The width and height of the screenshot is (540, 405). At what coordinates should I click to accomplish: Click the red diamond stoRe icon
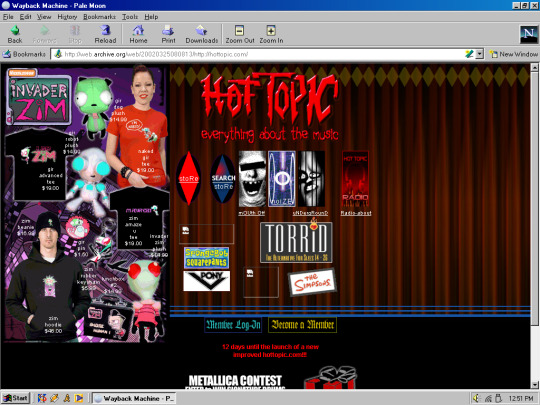coord(188,178)
